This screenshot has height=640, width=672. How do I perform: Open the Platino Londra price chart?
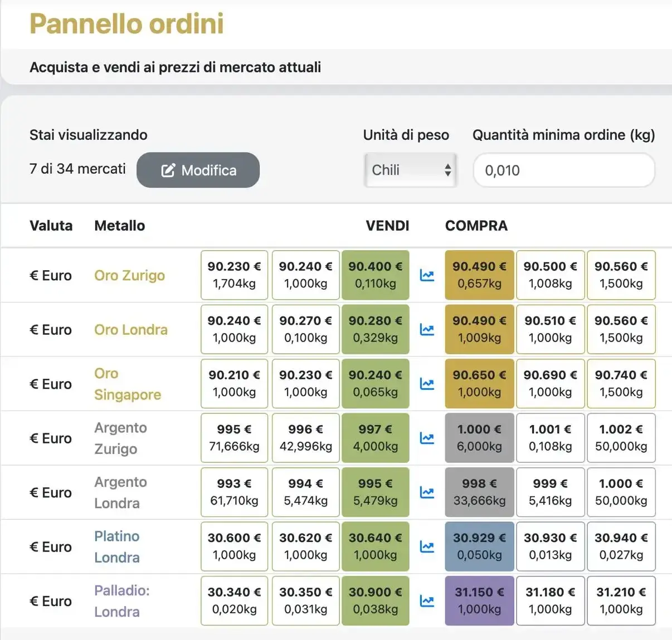[427, 547]
